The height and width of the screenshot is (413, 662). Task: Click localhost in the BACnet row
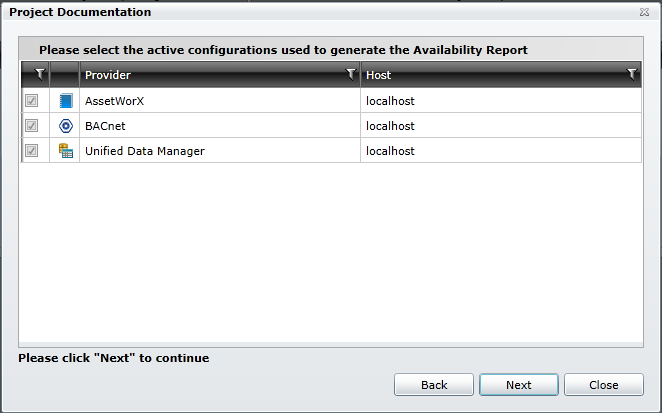click(390, 126)
